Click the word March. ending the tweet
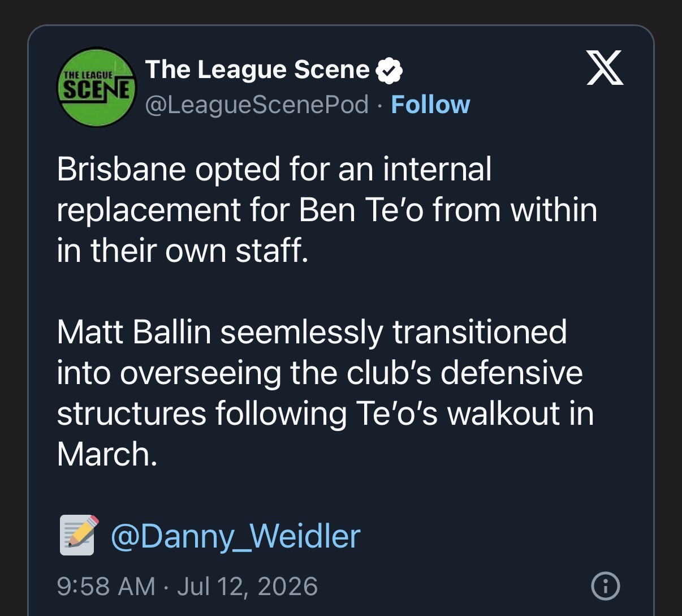 click(x=107, y=454)
